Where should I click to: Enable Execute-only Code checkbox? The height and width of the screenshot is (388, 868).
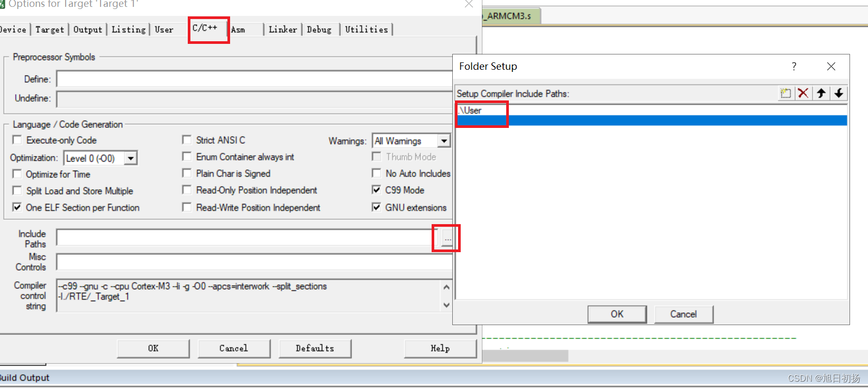(17, 140)
